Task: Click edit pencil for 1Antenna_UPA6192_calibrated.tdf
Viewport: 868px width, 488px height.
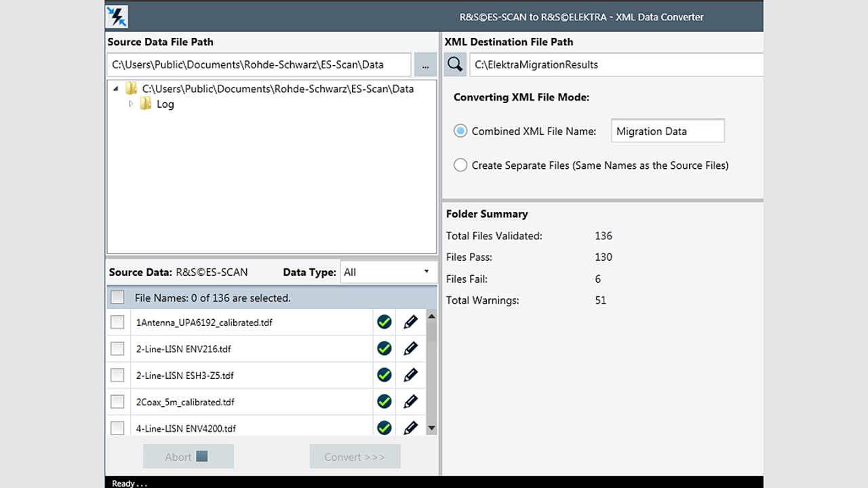Action: coord(410,322)
